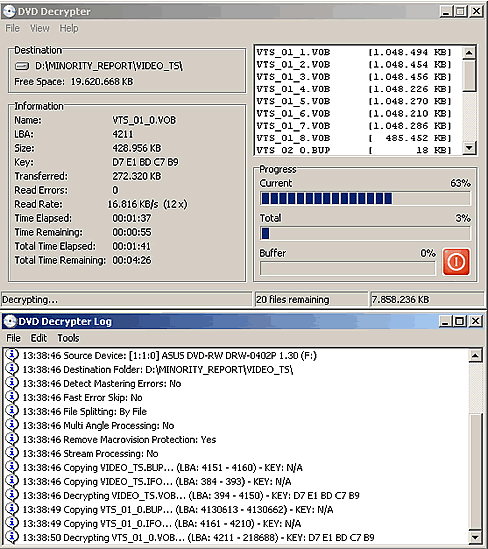Click the Total Time Remaining value 00:04:26
The image size is (488, 549).
tap(132, 260)
